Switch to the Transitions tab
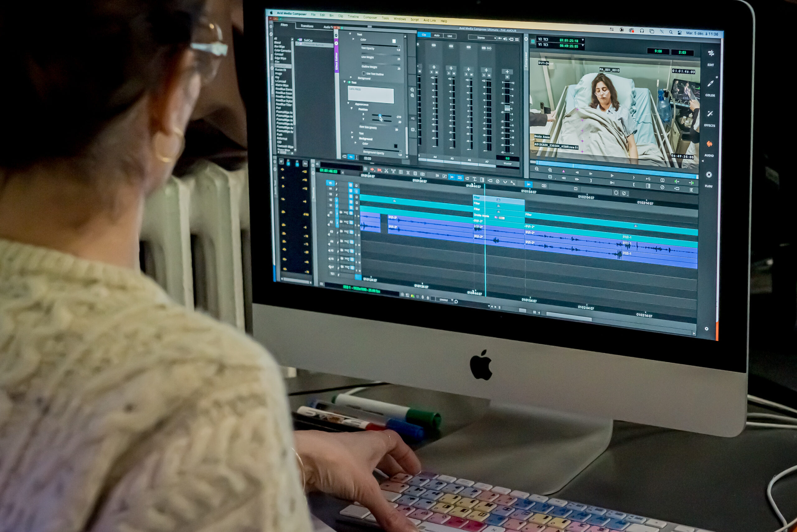Image resolution: width=797 pixels, height=532 pixels. [307, 26]
